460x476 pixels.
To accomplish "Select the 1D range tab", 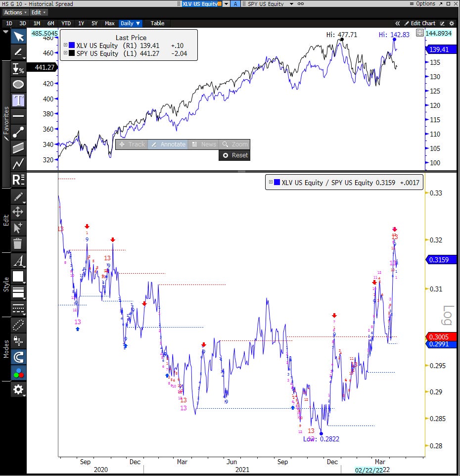I will click(9, 23).
